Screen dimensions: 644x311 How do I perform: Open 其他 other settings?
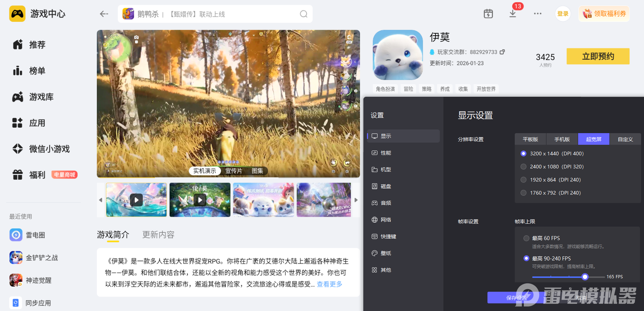[x=403, y=270]
